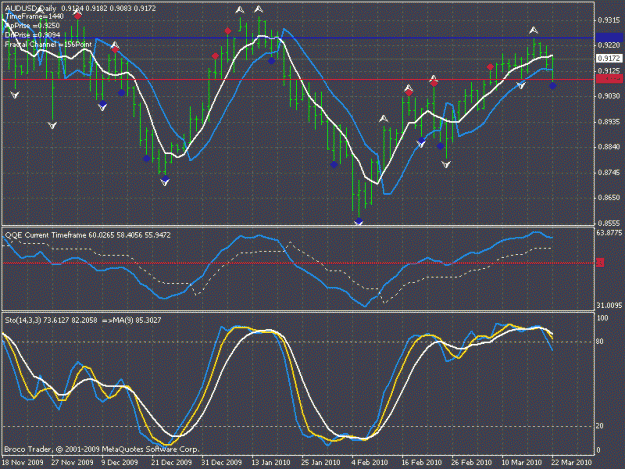Click the red level tag on the QQE axis
Screen dimensions: 625x469
click(x=600, y=262)
